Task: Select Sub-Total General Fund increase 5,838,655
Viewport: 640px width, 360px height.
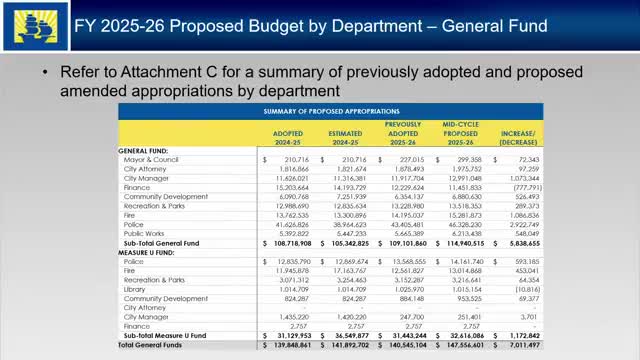Action: click(525, 243)
